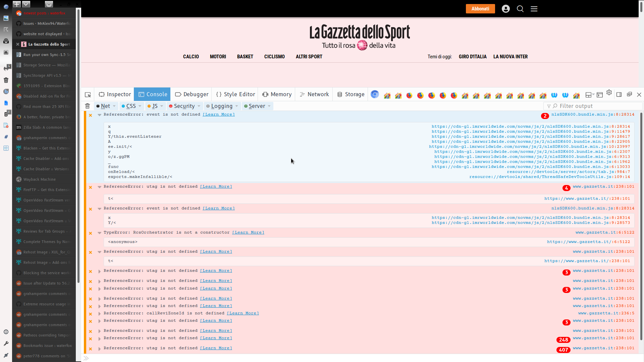
Task: Select the element picker tool in DevTools
Action: click(88, 94)
